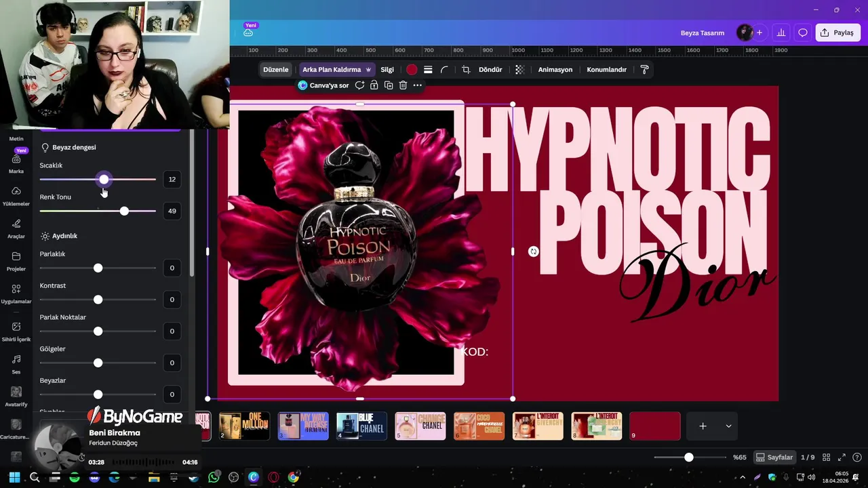Click the Parlak Noktalar highlights slider

click(98, 331)
